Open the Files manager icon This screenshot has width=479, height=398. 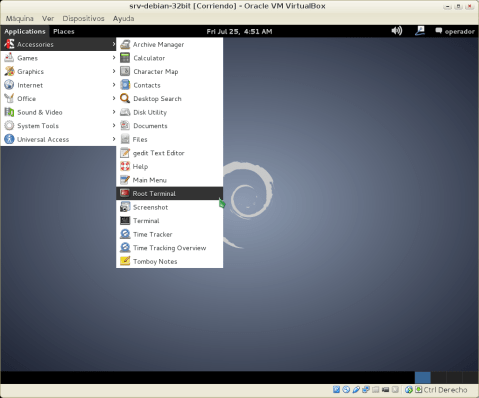click(125, 139)
